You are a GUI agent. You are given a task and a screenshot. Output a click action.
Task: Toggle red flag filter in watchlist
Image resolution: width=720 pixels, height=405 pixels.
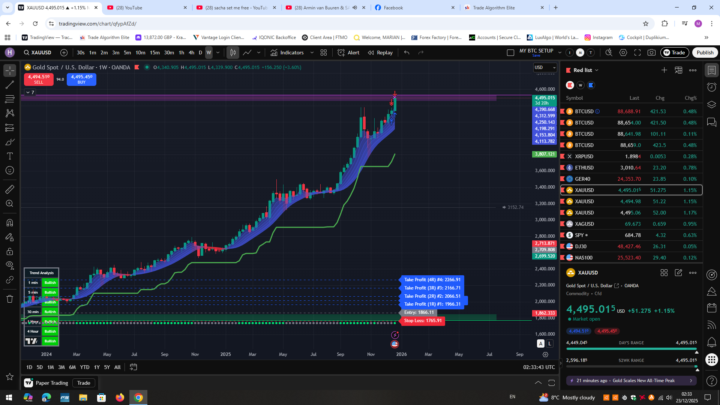(570, 85)
